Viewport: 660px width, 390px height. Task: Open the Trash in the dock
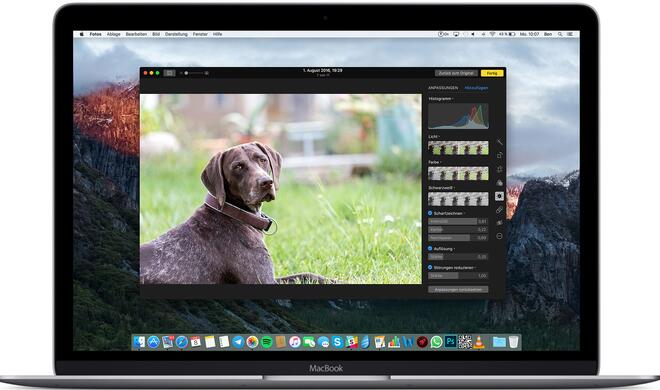click(x=514, y=342)
